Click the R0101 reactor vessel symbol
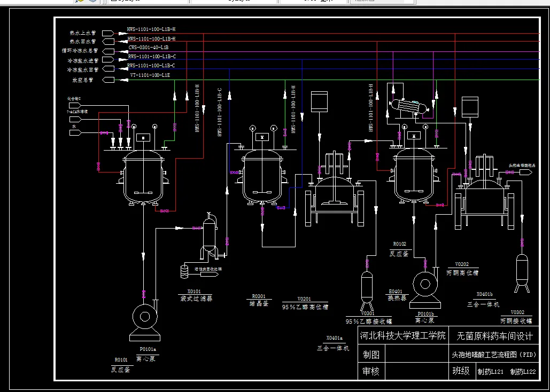This screenshot has width=550, height=392. 143,178
